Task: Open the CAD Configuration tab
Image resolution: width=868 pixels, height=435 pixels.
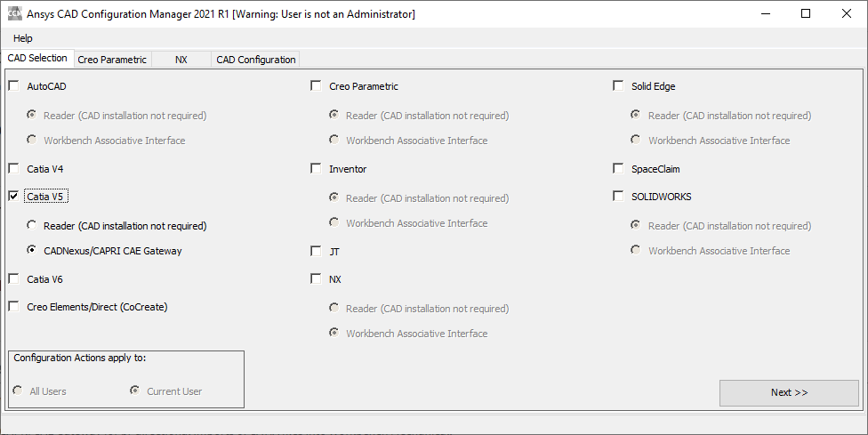Action: (x=256, y=60)
